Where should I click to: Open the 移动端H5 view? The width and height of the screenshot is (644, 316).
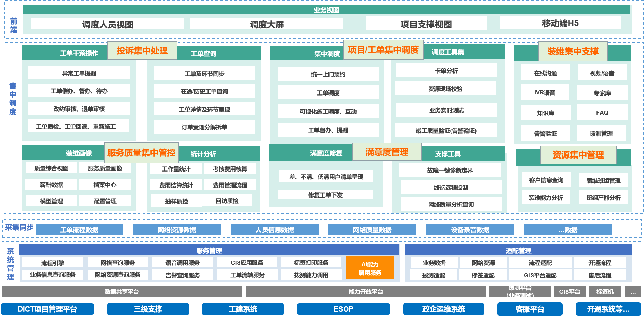tap(560, 23)
